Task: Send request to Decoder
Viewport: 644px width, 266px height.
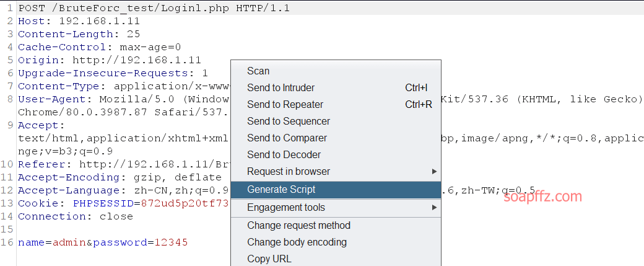Action: point(336,155)
